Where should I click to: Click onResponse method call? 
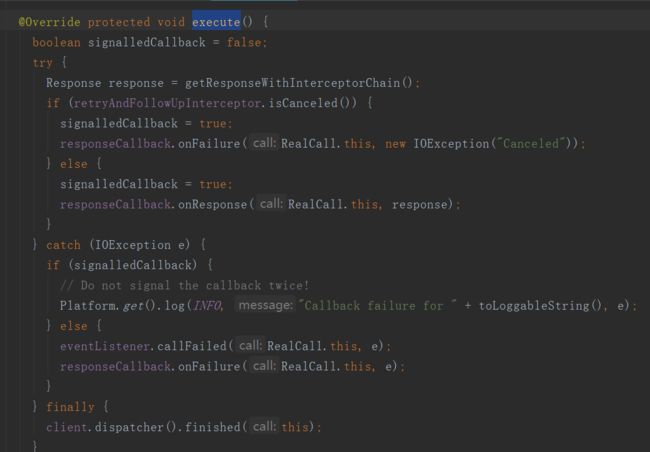(x=212, y=204)
